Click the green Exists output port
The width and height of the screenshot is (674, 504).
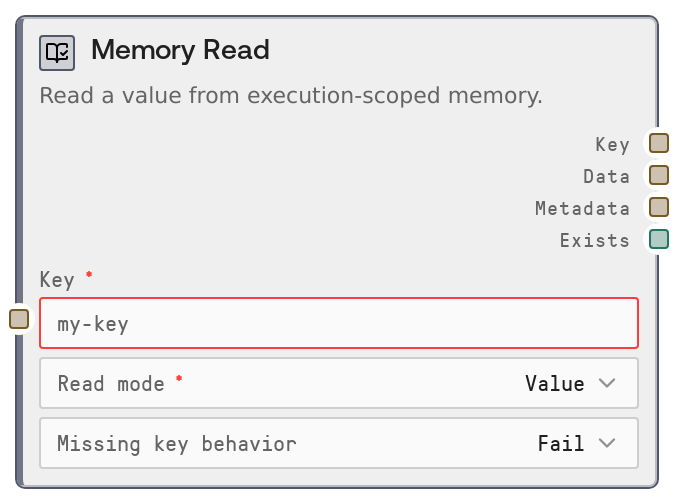tap(658, 239)
